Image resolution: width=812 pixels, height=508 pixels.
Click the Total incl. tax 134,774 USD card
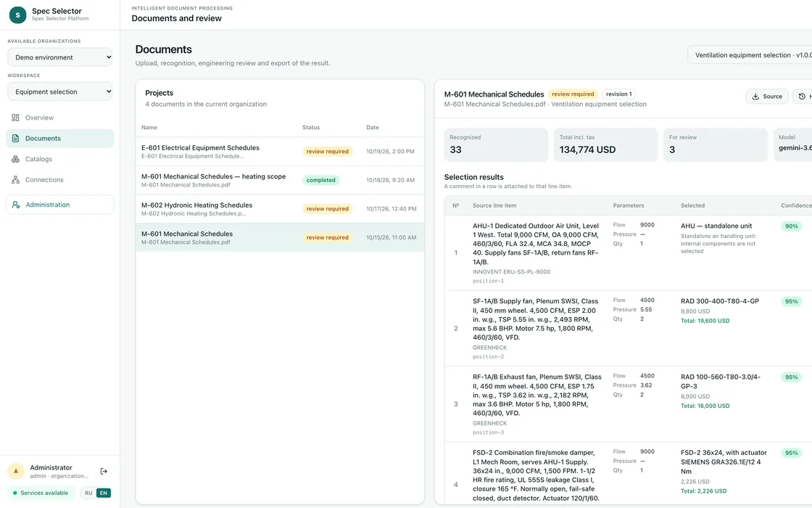(x=606, y=144)
